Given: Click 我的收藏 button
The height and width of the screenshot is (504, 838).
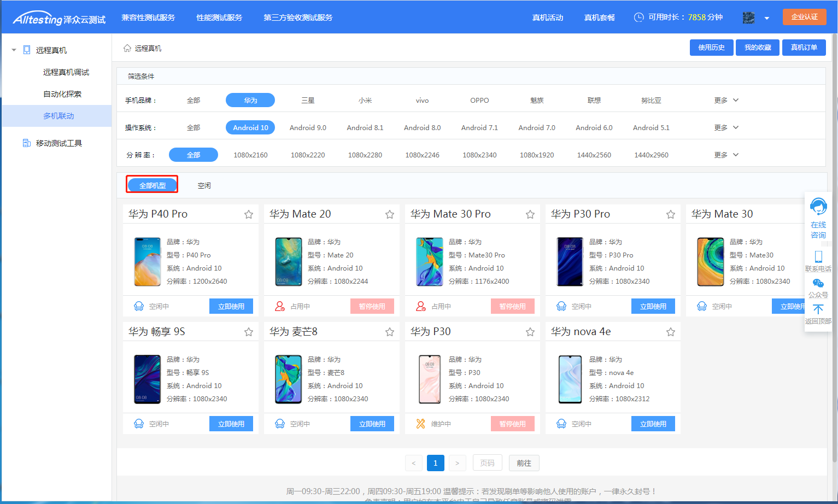Looking at the screenshot, I should [758, 48].
